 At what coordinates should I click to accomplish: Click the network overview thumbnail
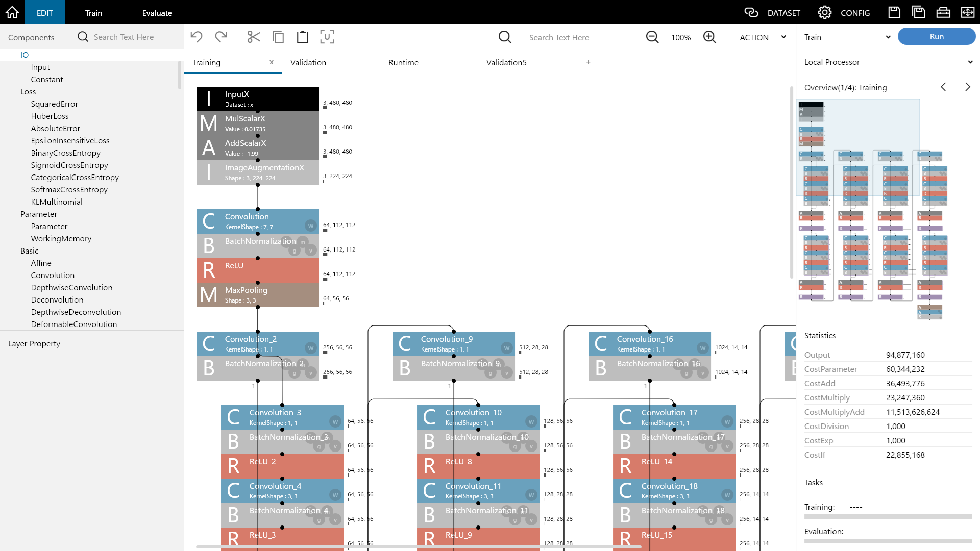pos(888,210)
